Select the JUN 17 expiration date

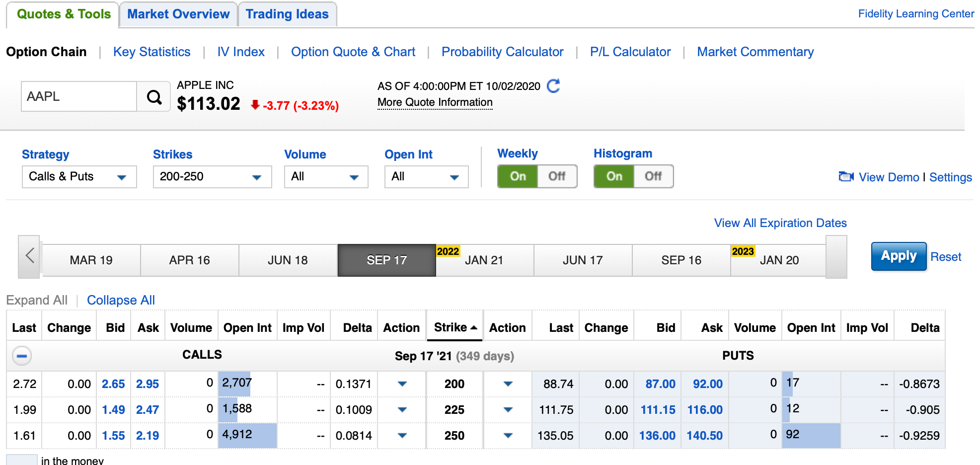click(583, 260)
